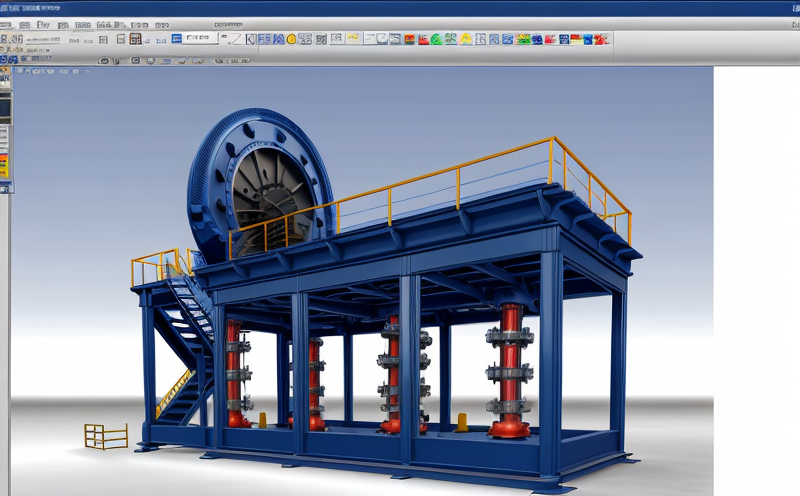
Task: Click the last red icon on the colored toolbar
Action: [x=601, y=39]
